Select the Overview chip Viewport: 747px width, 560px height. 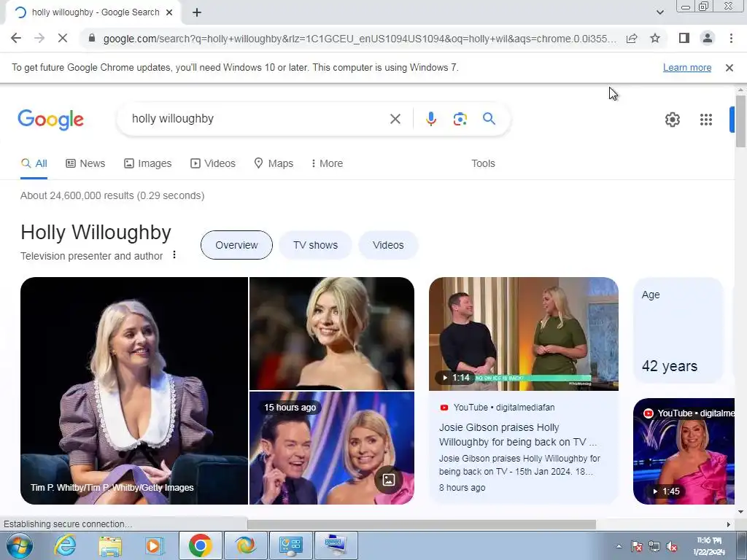pos(237,245)
